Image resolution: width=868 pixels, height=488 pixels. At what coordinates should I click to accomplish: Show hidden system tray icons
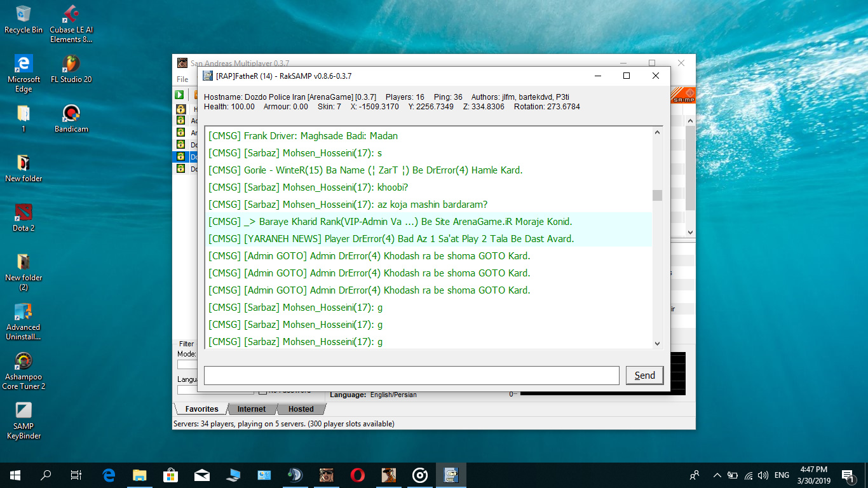(x=717, y=475)
